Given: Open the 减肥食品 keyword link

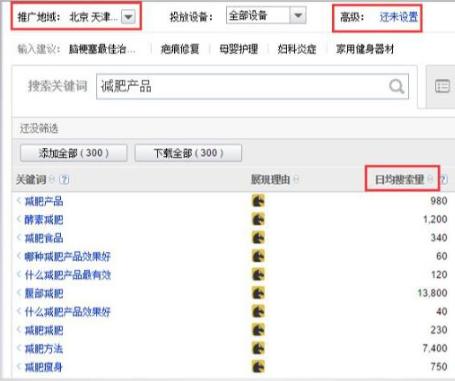Looking at the screenshot, I should [x=44, y=238].
